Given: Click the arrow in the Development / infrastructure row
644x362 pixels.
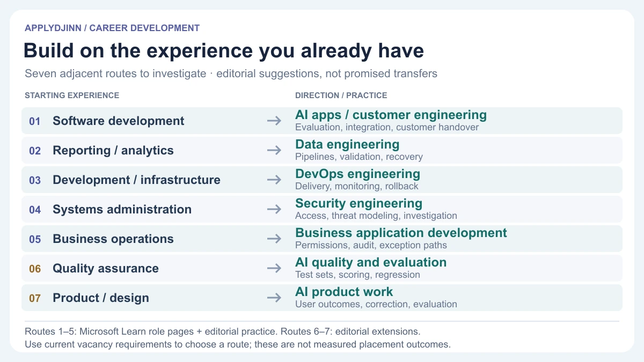Looking at the screenshot, I should coord(274,180).
